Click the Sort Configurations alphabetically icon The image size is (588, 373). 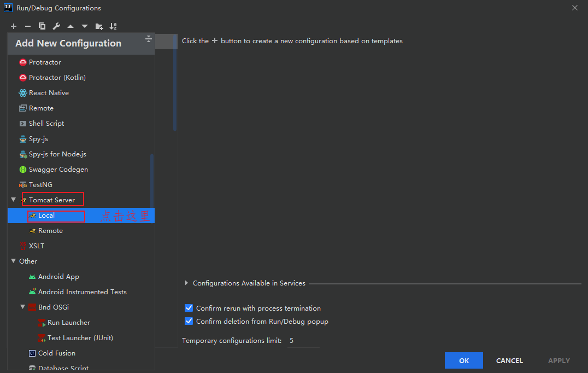[x=113, y=26]
